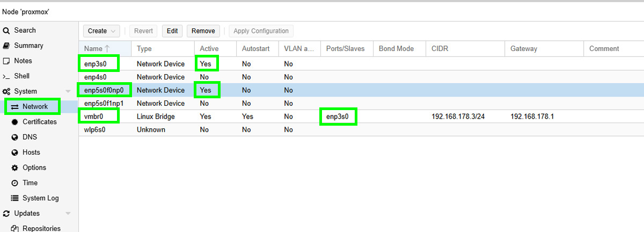This screenshot has width=644, height=232.
Task: Click the Time clock icon
Action: pos(14,183)
